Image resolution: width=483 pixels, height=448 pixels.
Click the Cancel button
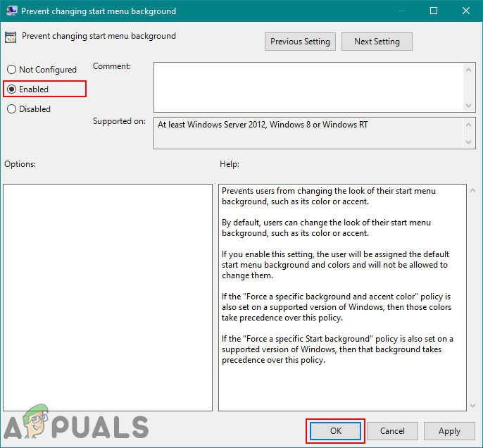(392, 431)
